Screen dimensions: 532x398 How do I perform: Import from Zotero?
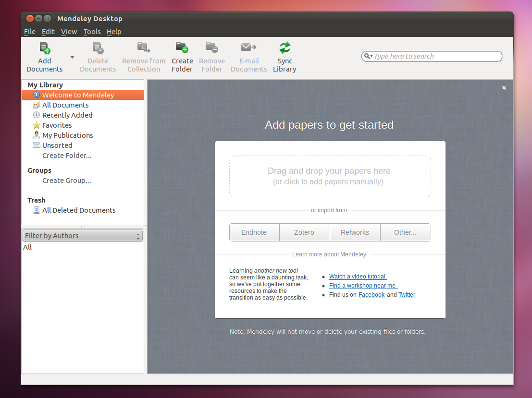(x=304, y=232)
